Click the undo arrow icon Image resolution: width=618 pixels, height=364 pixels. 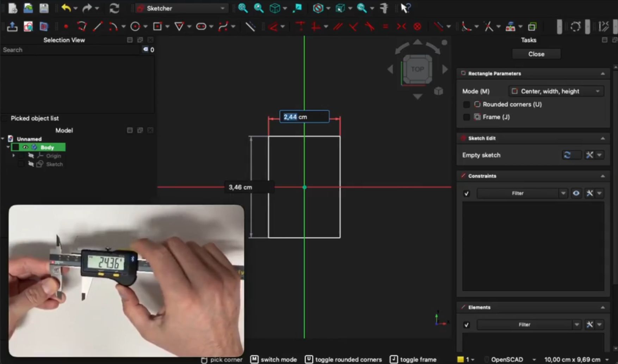[66, 8]
